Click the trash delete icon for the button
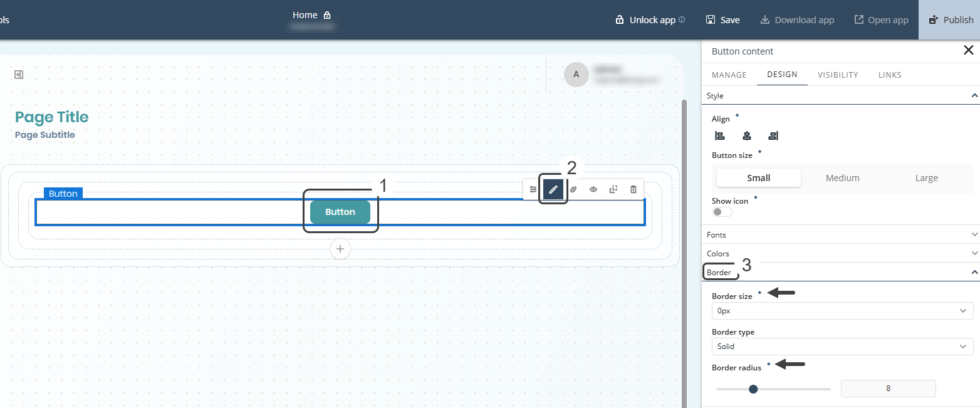Viewport: 980px width, 408px height. (x=633, y=189)
